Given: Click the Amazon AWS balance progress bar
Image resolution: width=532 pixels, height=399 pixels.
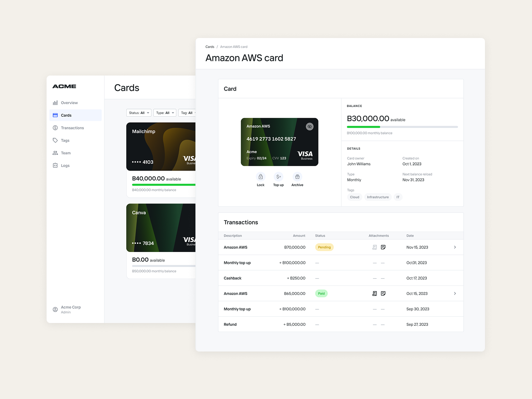Looking at the screenshot, I should [x=402, y=127].
